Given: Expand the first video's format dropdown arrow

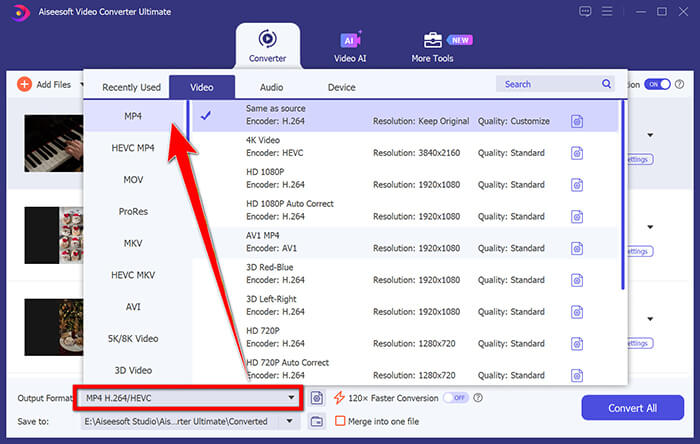Looking at the screenshot, I should pos(651,135).
